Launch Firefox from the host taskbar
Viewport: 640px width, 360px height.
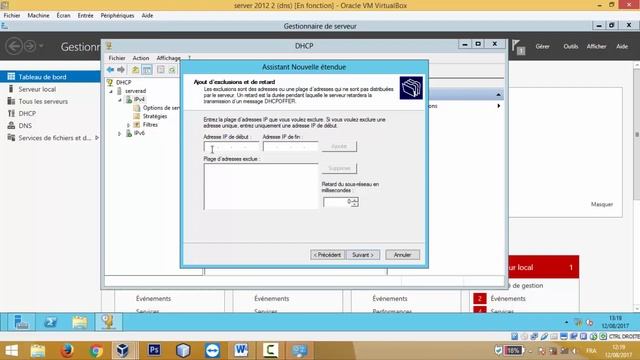click(67, 351)
